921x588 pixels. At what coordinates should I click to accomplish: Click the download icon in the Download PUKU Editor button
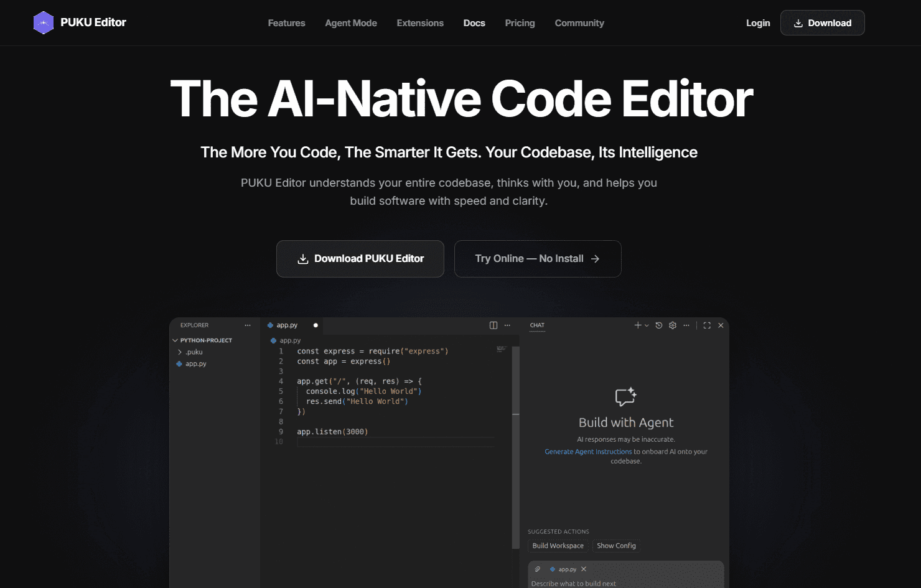[303, 259]
